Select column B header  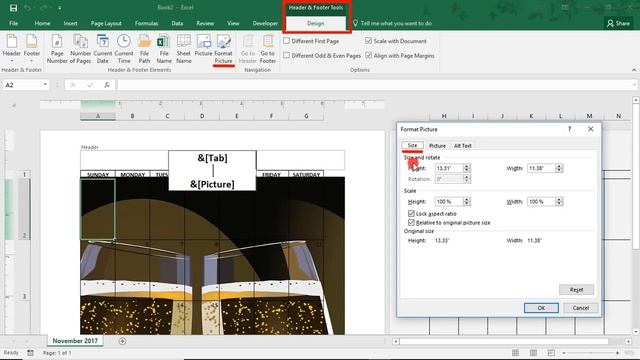(132, 116)
